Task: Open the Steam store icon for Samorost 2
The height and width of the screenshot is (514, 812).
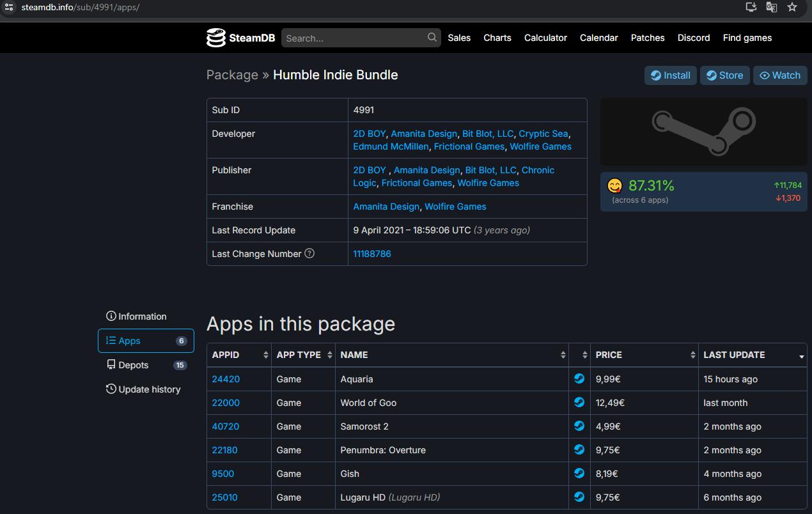Action: (579, 426)
